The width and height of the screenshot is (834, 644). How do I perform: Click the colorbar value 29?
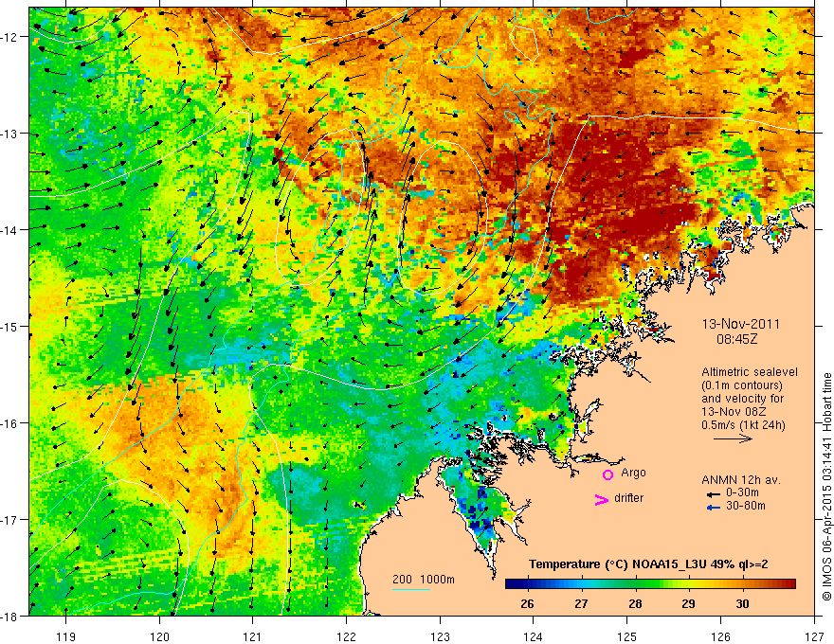point(688,604)
